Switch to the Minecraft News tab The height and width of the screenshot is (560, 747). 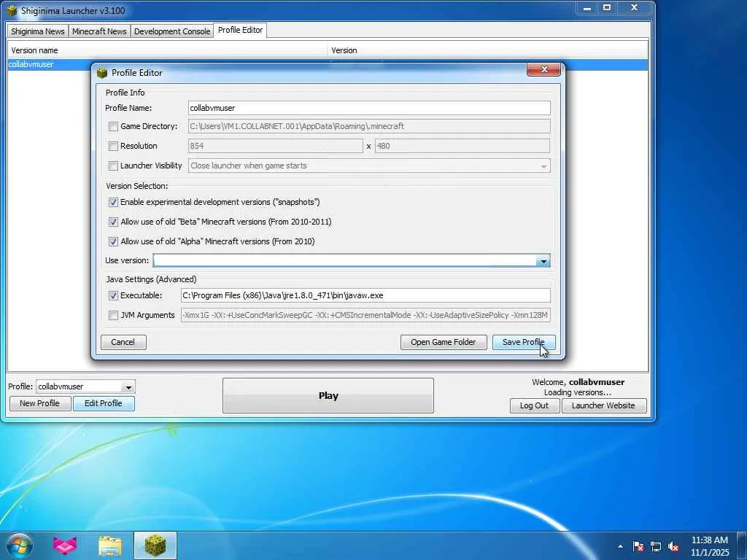point(99,31)
